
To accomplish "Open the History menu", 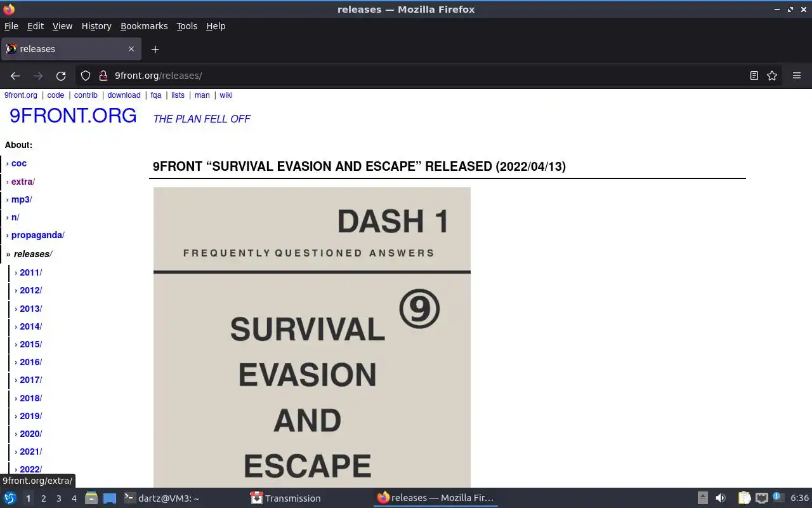I will coord(96,26).
